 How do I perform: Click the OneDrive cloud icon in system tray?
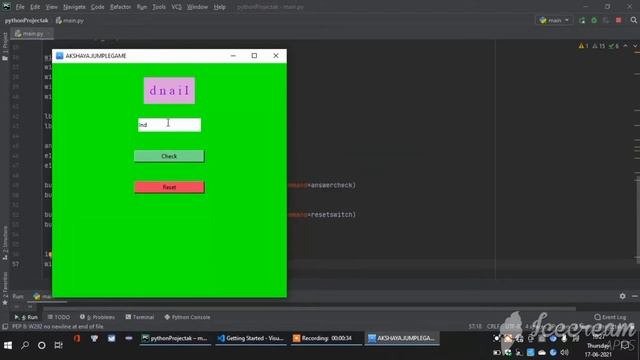click(542, 352)
